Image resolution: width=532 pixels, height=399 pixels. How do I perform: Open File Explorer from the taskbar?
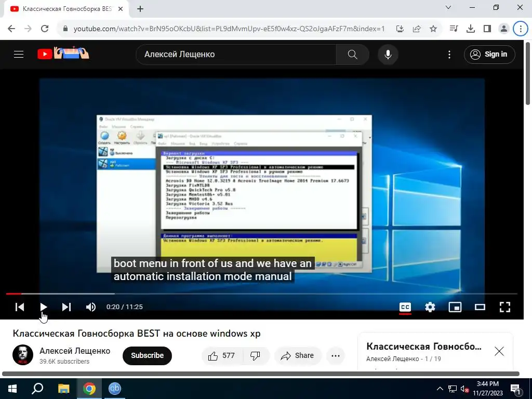(63, 389)
